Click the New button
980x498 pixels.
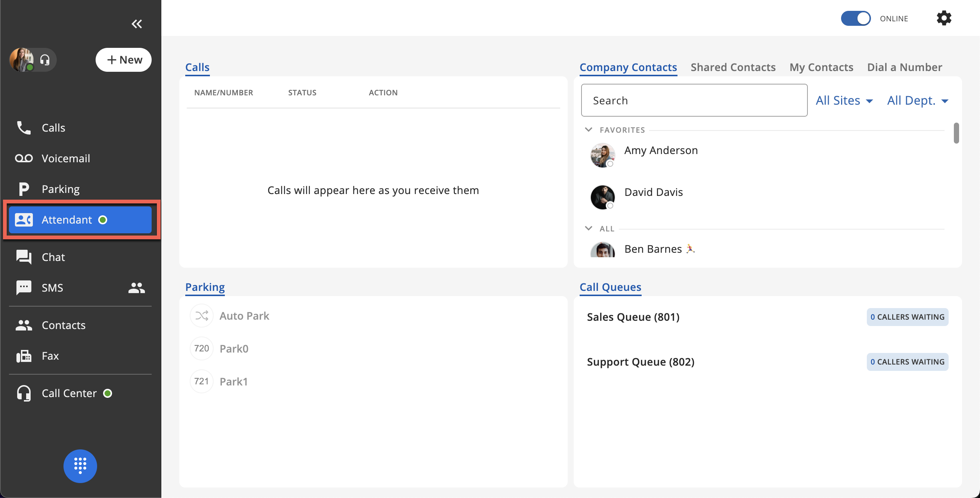[124, 60]
